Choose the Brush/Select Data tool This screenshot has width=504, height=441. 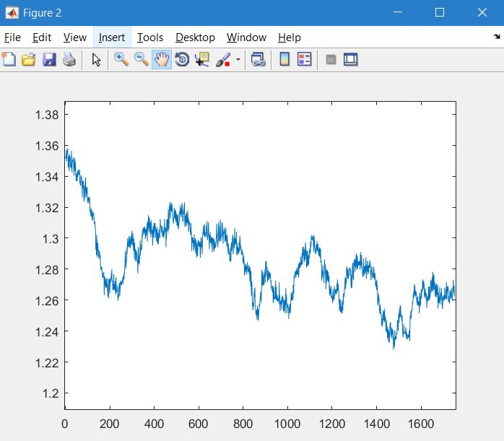223,59
